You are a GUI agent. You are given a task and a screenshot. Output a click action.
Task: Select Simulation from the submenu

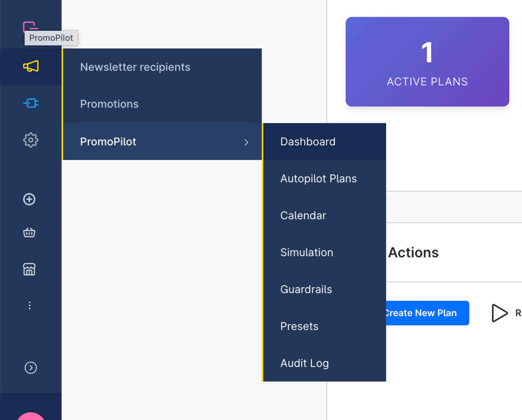(306, 252)
